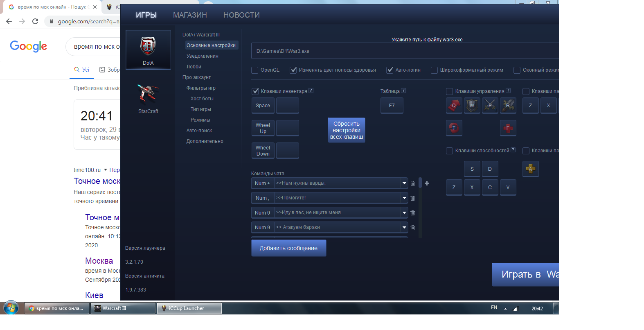Click the Играть в Warcraft button
This screenshot has height=330, width=644.
click(x=525, y=274)
